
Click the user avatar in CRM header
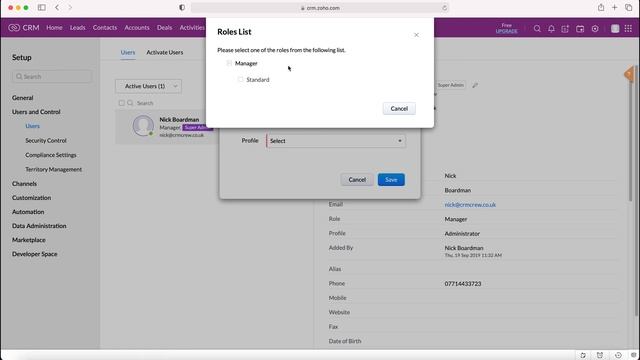click(615, 28)
